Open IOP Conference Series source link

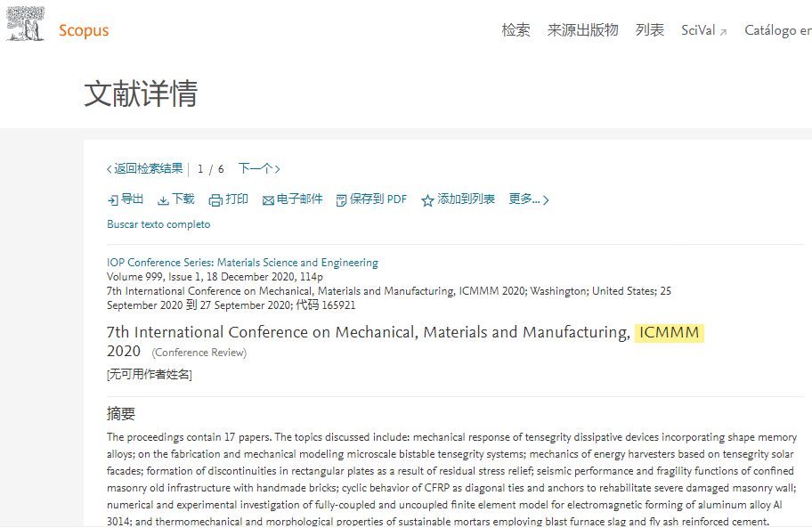point(242,263)
